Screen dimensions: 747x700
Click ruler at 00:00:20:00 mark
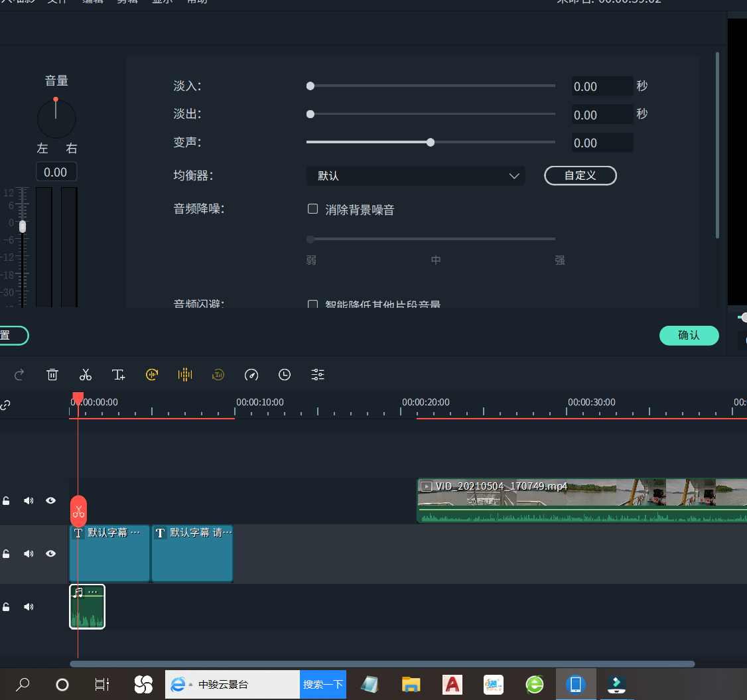(425, 402)
